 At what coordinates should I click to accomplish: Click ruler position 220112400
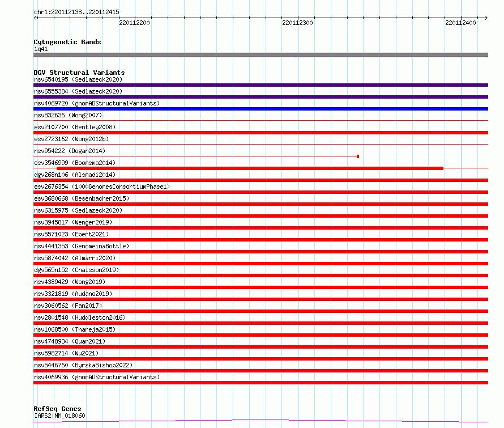click(460, 23)
